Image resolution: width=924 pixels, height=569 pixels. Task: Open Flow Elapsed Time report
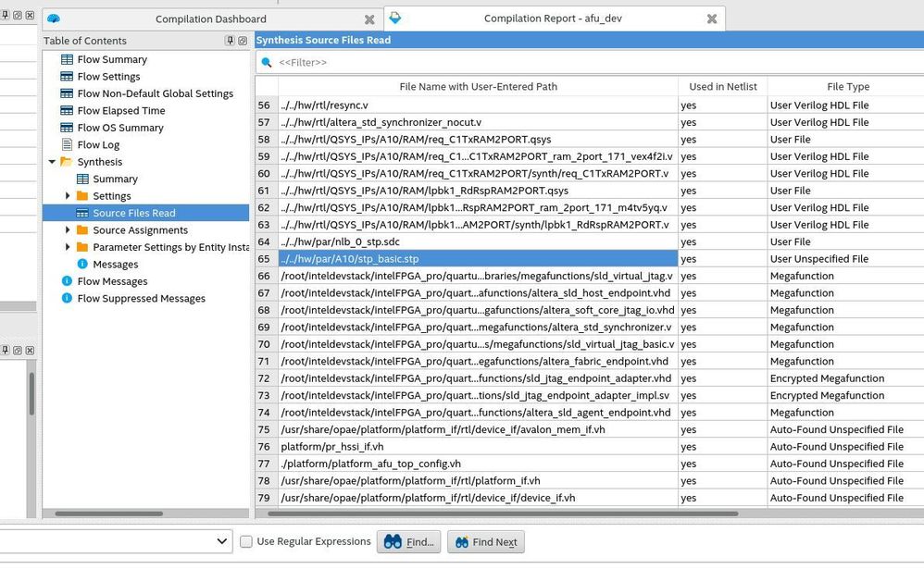click(x=121, y=111)
